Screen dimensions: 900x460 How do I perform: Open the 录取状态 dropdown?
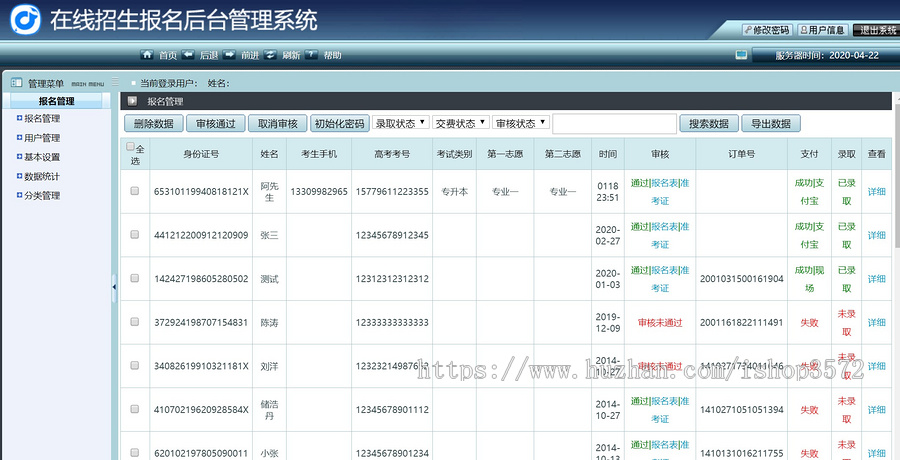click(401, 123)
